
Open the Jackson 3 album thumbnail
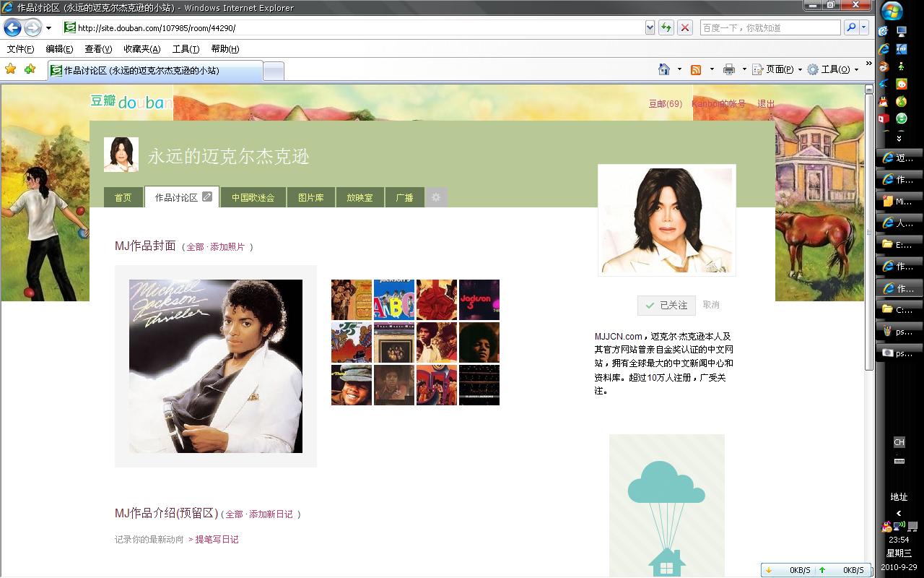(479, 300)
